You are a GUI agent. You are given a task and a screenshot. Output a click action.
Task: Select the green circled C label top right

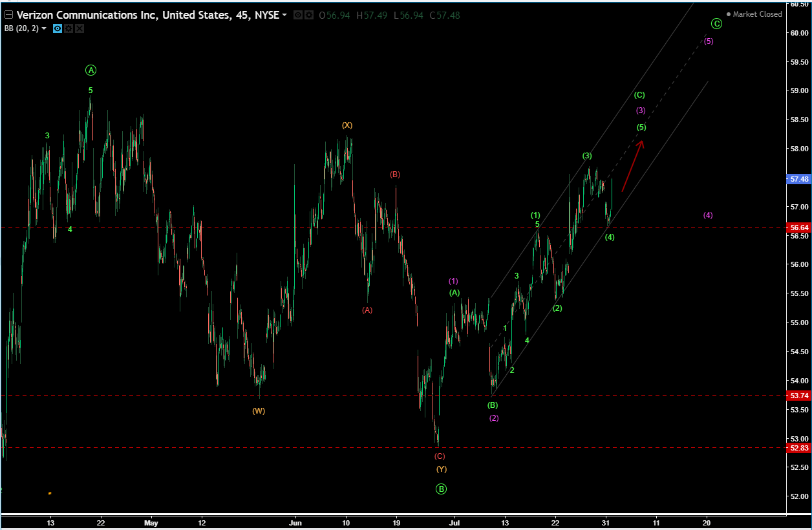pos(716,24)
